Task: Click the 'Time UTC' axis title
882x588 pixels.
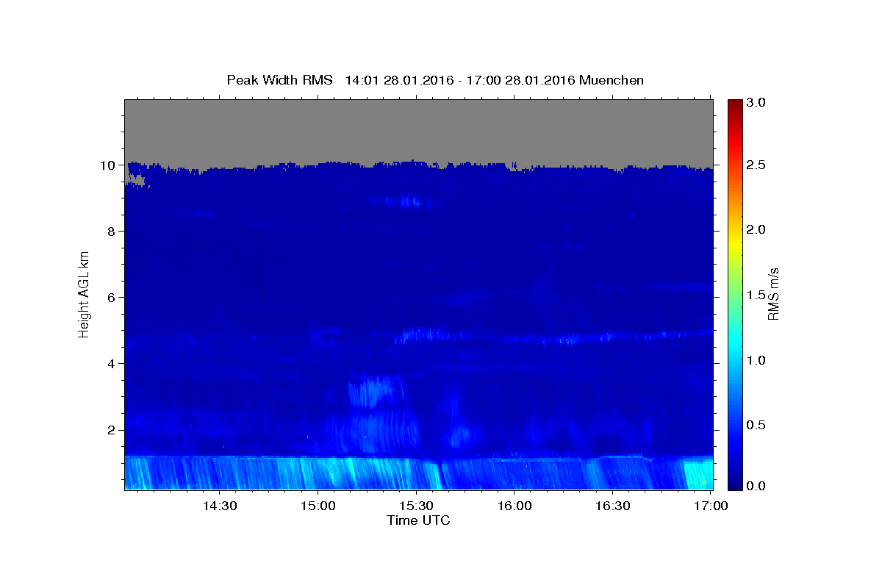Action: [x=418, y=520]
